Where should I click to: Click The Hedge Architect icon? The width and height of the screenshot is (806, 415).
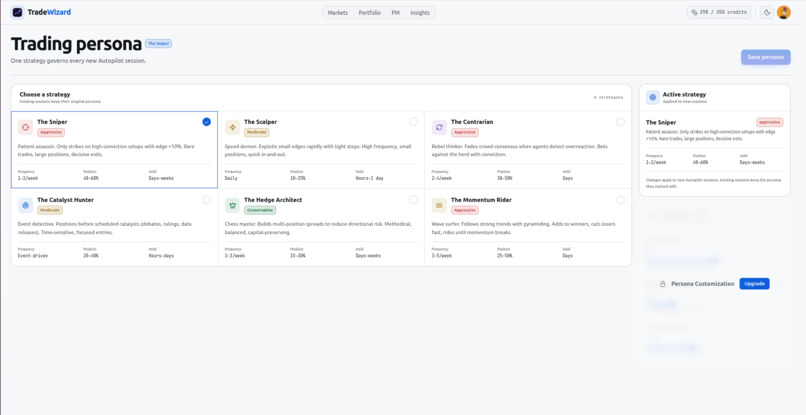[232, 205]
